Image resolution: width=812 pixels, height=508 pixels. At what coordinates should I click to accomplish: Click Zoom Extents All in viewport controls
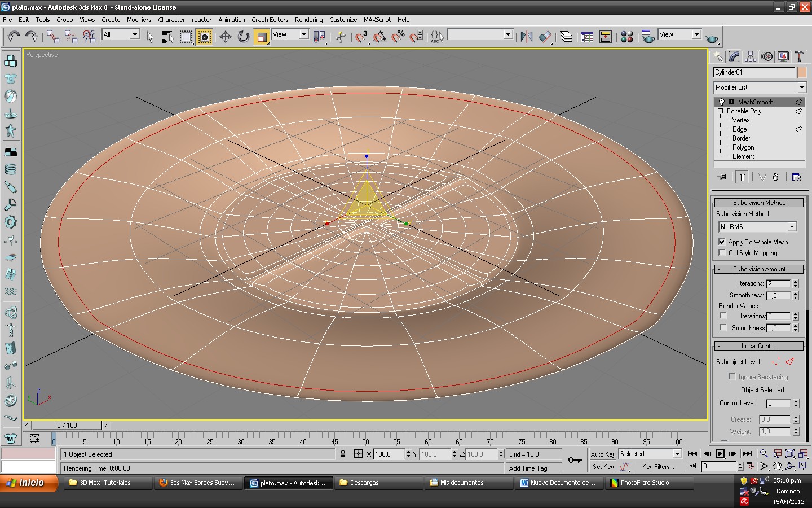click(803, 453)
